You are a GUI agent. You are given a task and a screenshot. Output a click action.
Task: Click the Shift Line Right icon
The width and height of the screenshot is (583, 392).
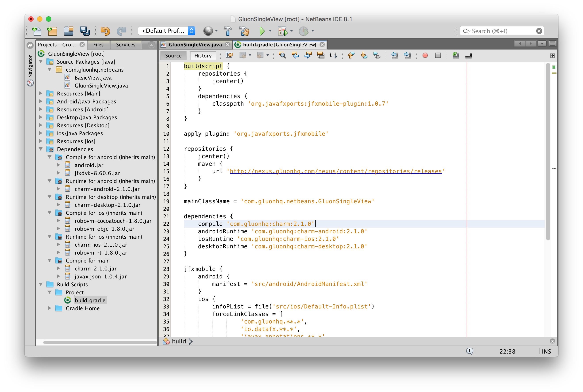407,55
